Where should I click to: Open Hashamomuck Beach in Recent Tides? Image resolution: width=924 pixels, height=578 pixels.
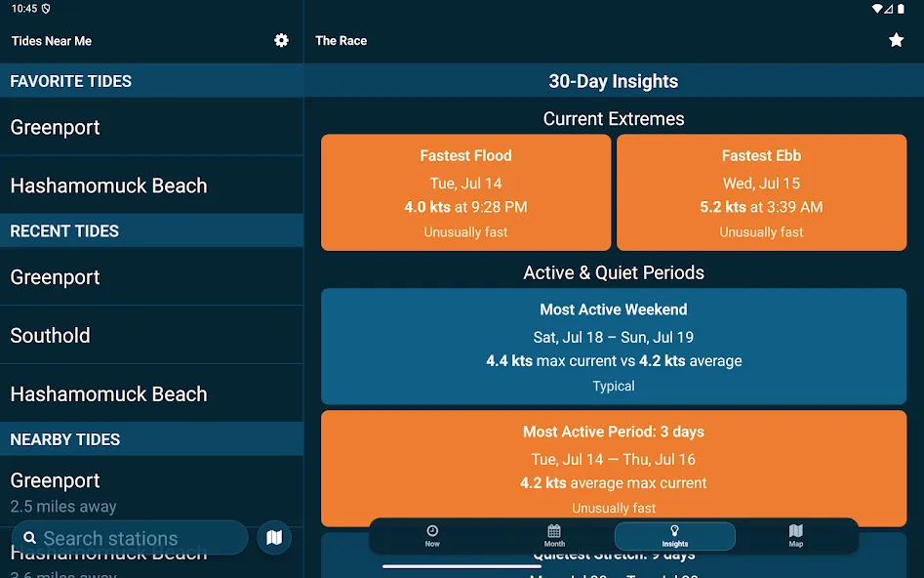click(151, 393)
